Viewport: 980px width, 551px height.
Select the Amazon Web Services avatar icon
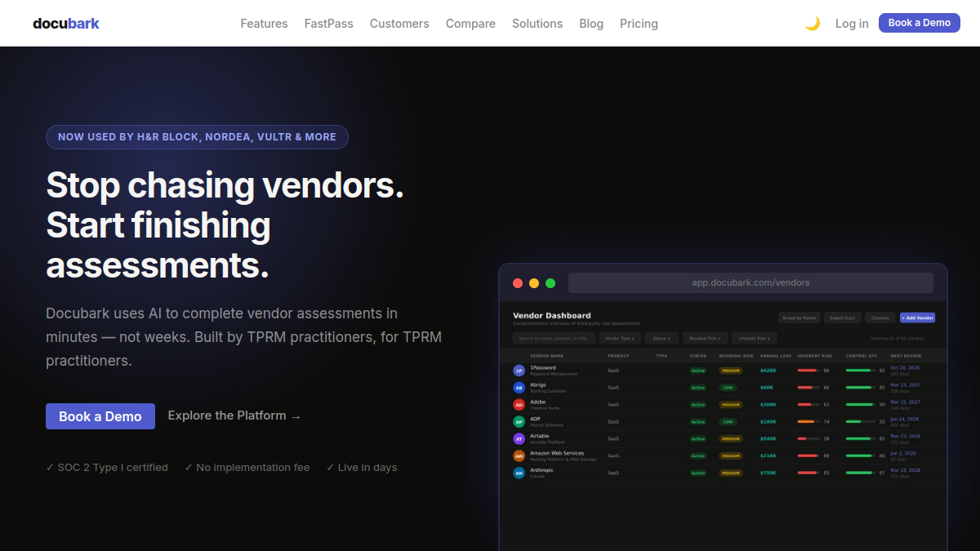[519, 455]
